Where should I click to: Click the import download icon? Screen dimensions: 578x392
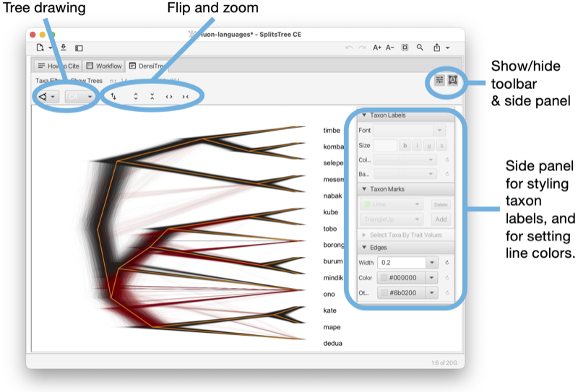[64, 48]
